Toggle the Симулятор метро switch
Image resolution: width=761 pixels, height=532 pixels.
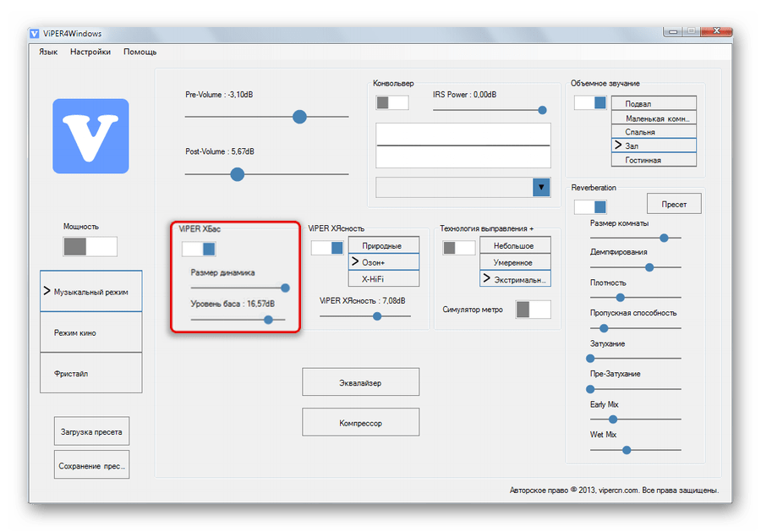534,310
